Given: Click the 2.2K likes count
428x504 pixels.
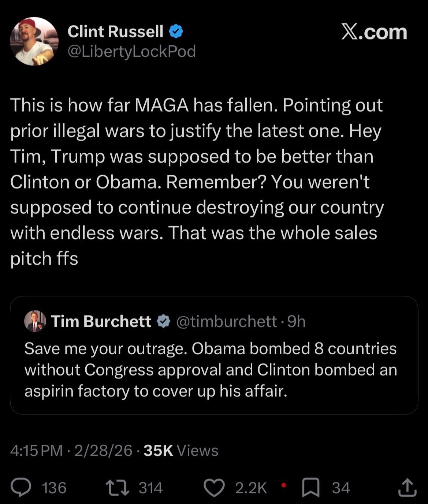Looking at the screenshot, I should tap(251, 488).
